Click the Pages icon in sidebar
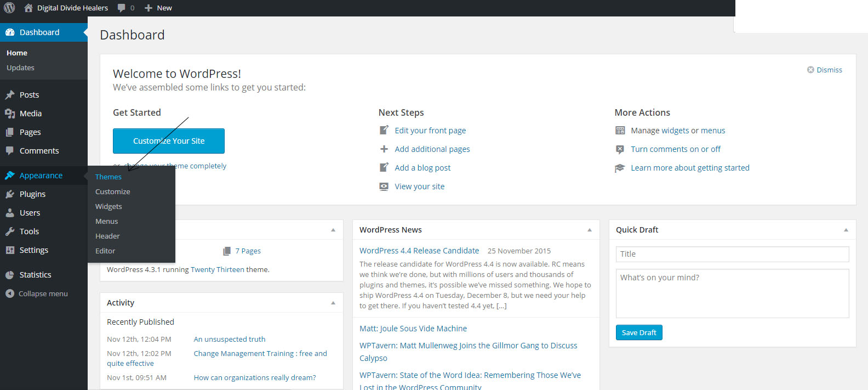The width and height of the screenshot is (868, 390). (10, 132)
